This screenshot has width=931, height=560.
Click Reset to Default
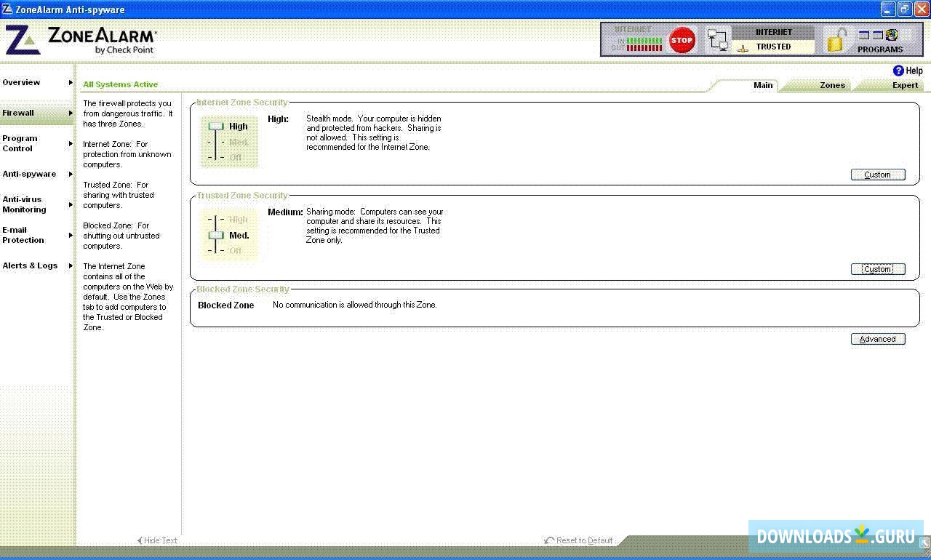579,540
